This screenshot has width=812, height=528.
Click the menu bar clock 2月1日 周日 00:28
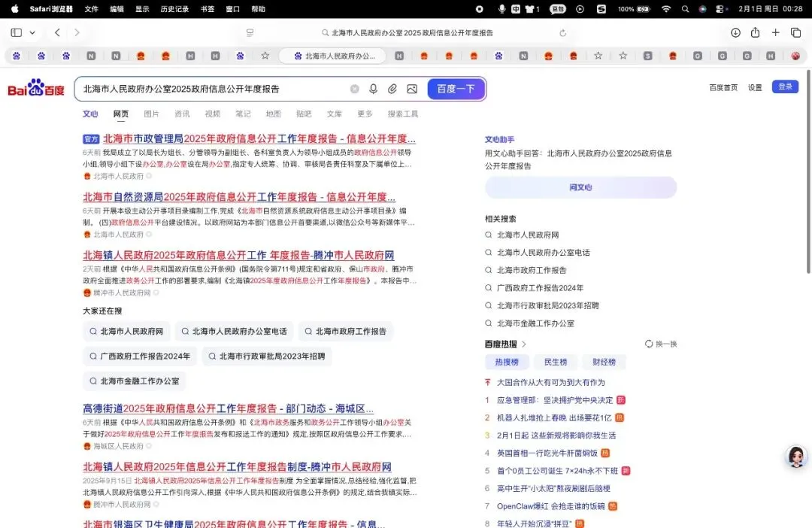(x=770, y=9)
